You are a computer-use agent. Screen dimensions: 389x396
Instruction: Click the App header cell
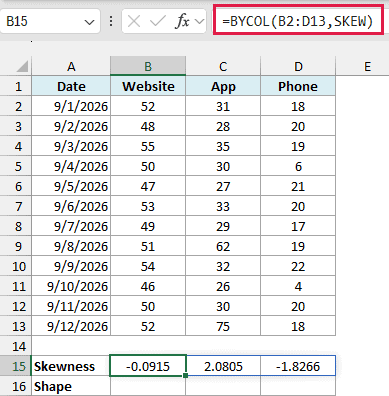click(x=223, y=86)
